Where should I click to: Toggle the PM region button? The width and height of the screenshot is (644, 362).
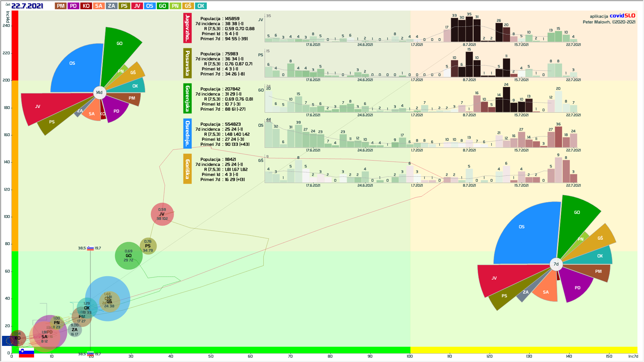pos(61,6)
